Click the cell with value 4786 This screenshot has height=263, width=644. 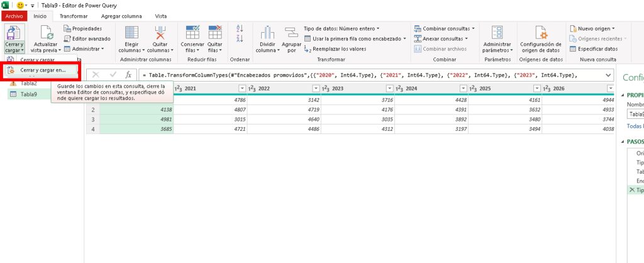[210, 100]
